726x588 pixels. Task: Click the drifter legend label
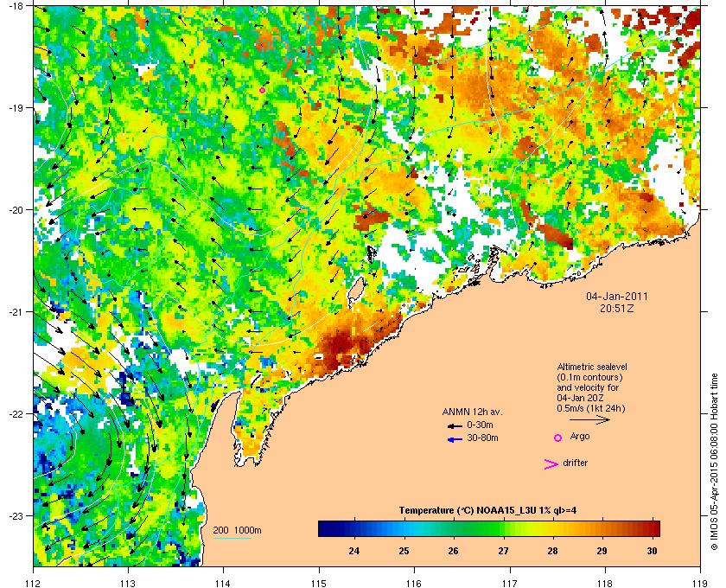tap(576, 463)
